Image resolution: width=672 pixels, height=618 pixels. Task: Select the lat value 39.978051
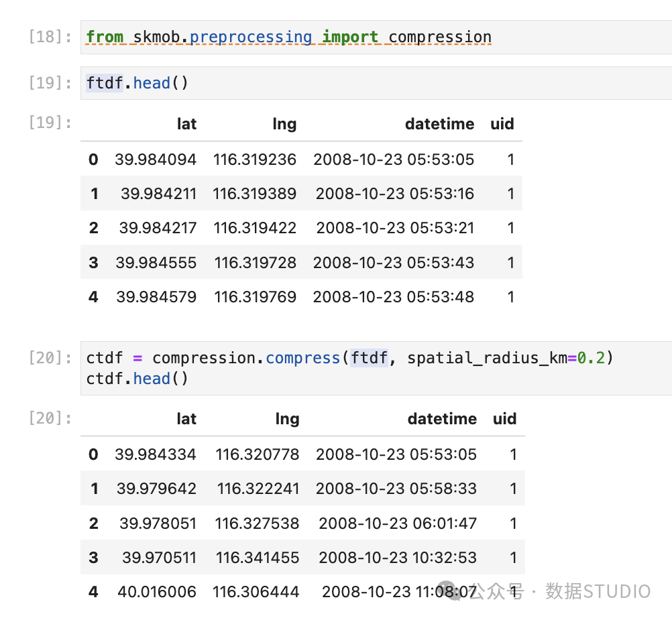158,523
